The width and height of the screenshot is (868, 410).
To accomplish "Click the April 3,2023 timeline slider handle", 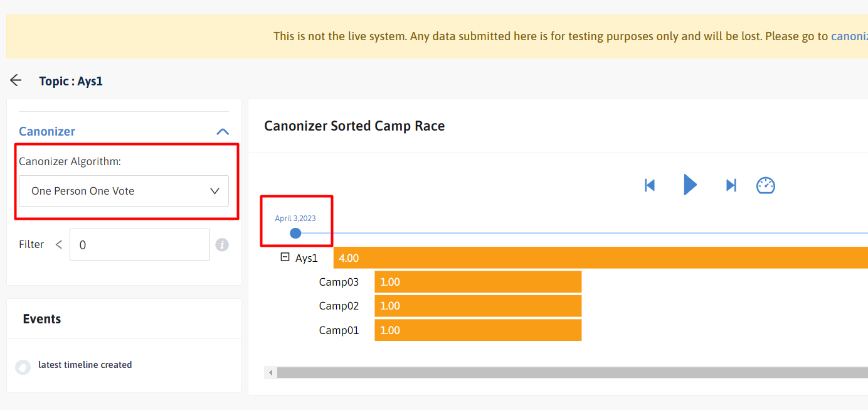I will click(x=295, y=233).
